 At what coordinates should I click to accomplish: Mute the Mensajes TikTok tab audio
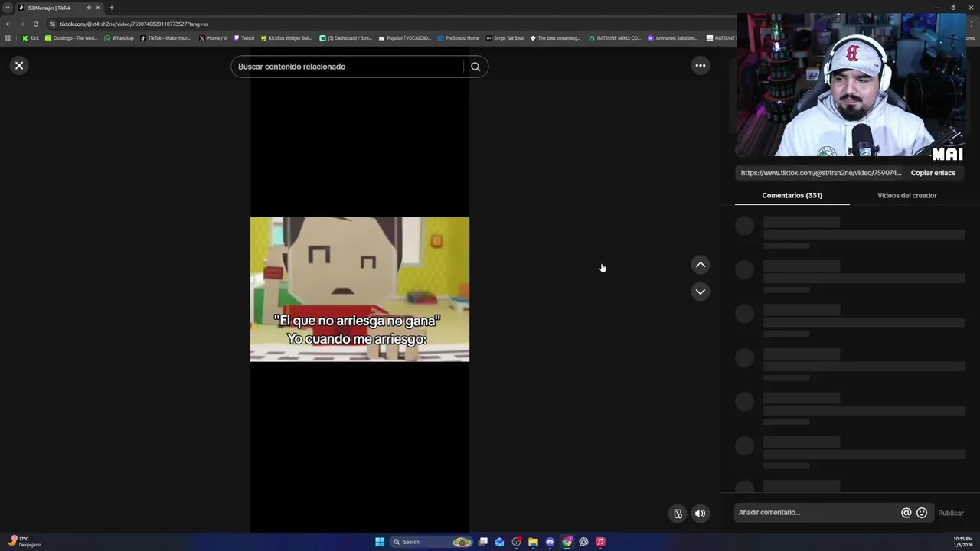(89, 8)
